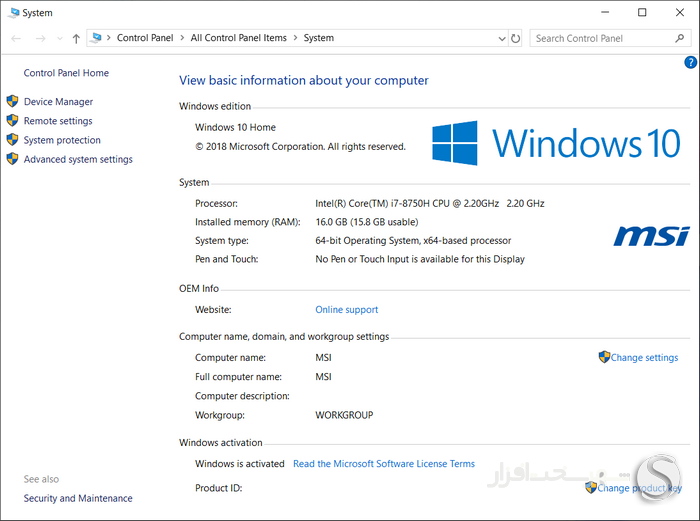
Task: Go up one level with up arrow
Action: pyautogui.click(x=76, y=38)
